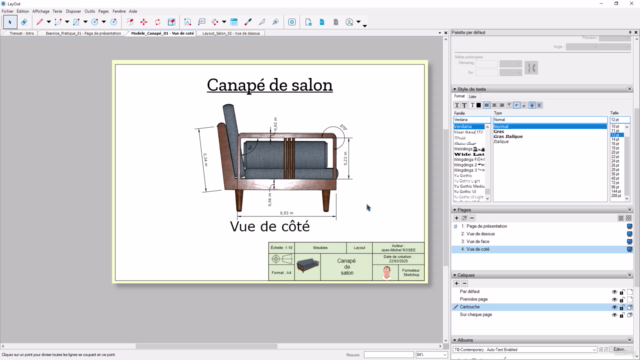Open Circle tool dropdown arrow
640x360 pixels.
(x=104, y=22)
